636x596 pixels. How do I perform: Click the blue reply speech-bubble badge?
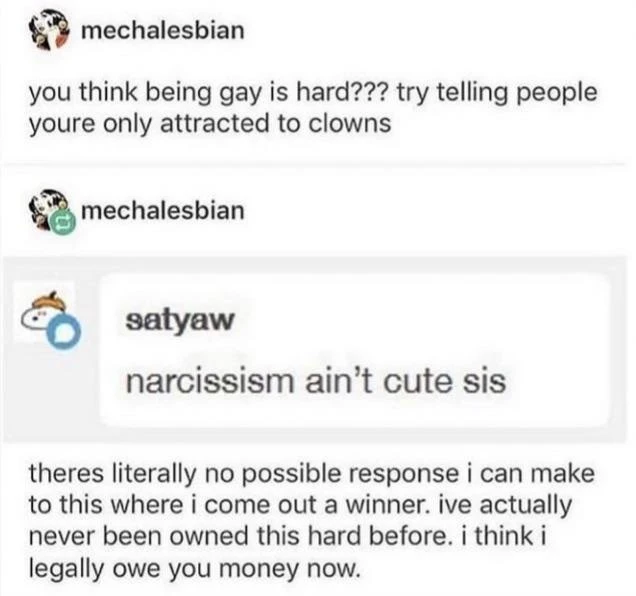64,332
